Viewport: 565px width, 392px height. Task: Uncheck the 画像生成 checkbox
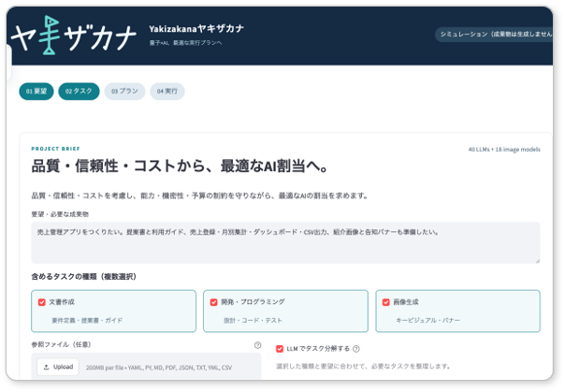pos(386,302)
